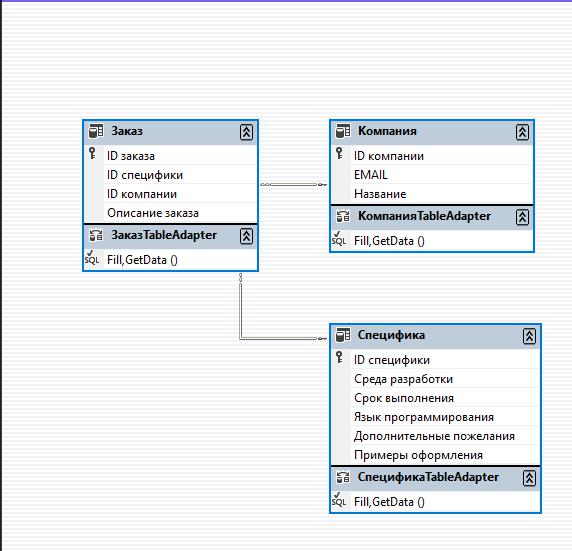Image resolution: width=572 pixels, height=551 pixels.
Task: Click the ЗаказTableAdapter header label
Action: pos(164,235)
